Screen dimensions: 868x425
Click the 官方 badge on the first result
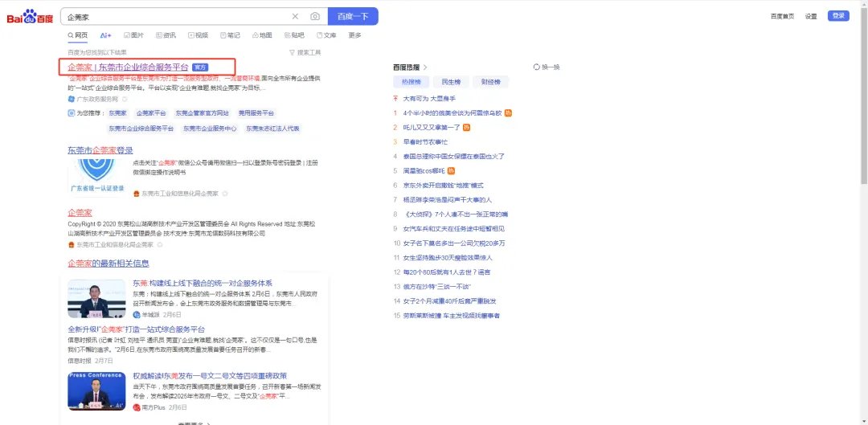tap(200, 67)
